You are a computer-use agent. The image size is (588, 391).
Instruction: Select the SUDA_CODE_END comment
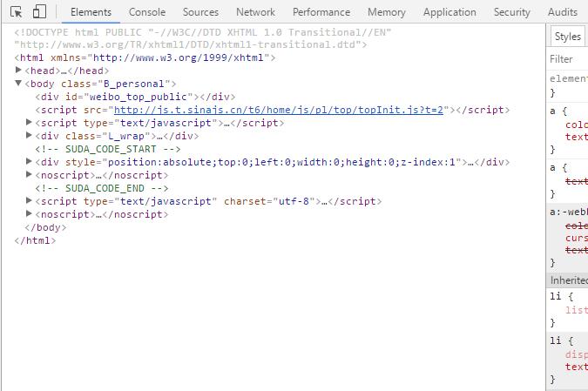(x=102, y=188)
